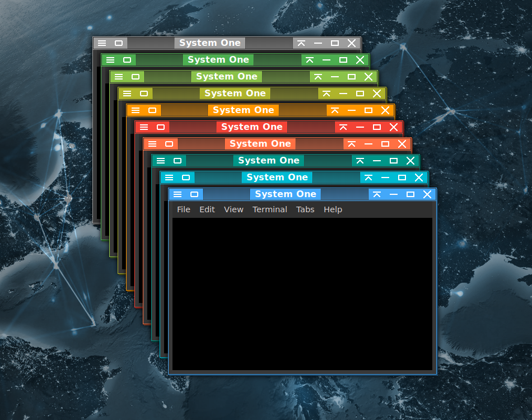This screenshot has width=532, height=420.
Task: Close the teal System One window
Action: 410,161
